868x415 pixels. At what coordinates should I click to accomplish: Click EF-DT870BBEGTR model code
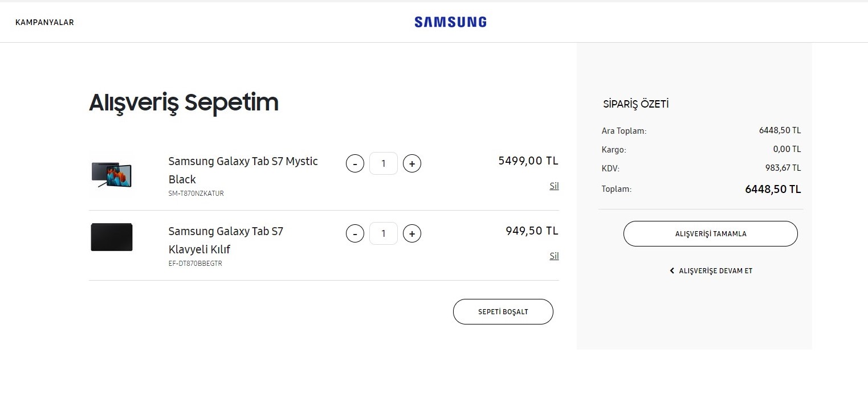click(x=195, y=264)
